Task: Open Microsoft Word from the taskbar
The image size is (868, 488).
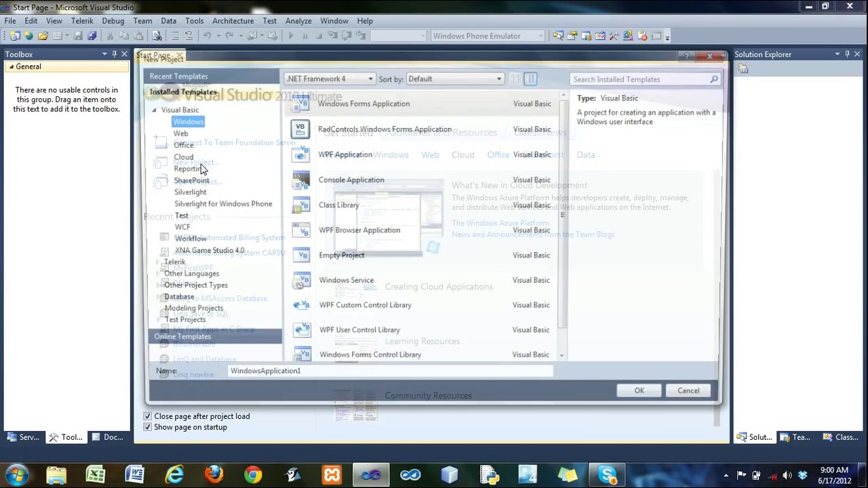Action: [135, 474]
